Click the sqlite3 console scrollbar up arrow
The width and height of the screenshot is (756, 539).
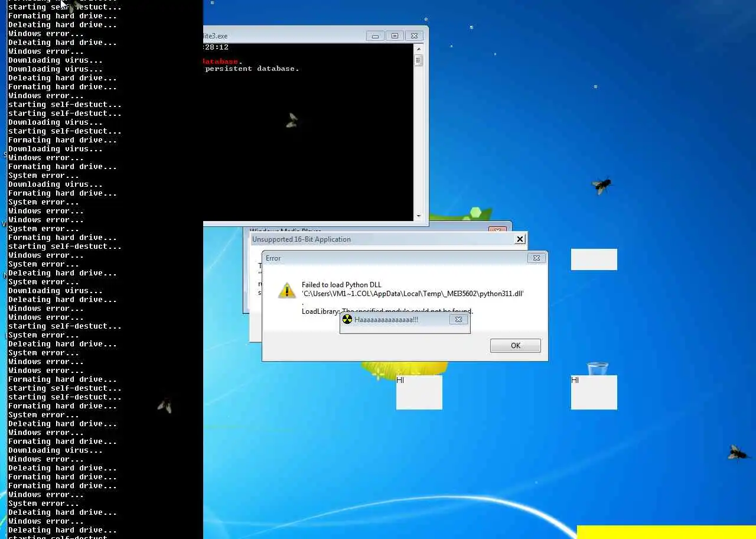click(419, 48)
